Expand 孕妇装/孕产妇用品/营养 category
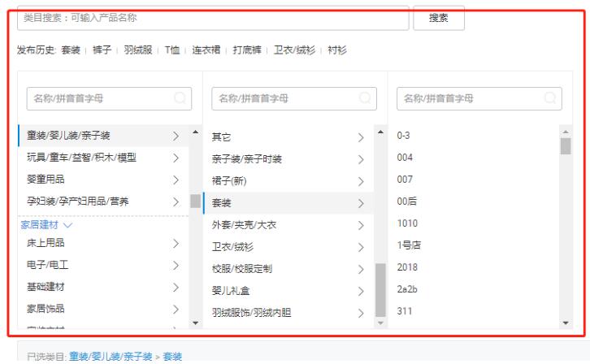590x364 pixels. (x=77, y=201)
